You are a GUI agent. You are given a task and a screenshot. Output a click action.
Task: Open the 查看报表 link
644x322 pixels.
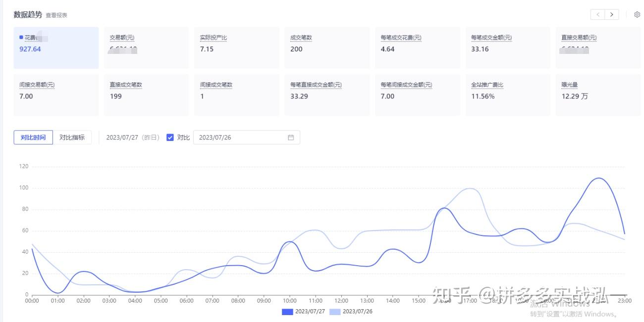click(x=56, y=15)
